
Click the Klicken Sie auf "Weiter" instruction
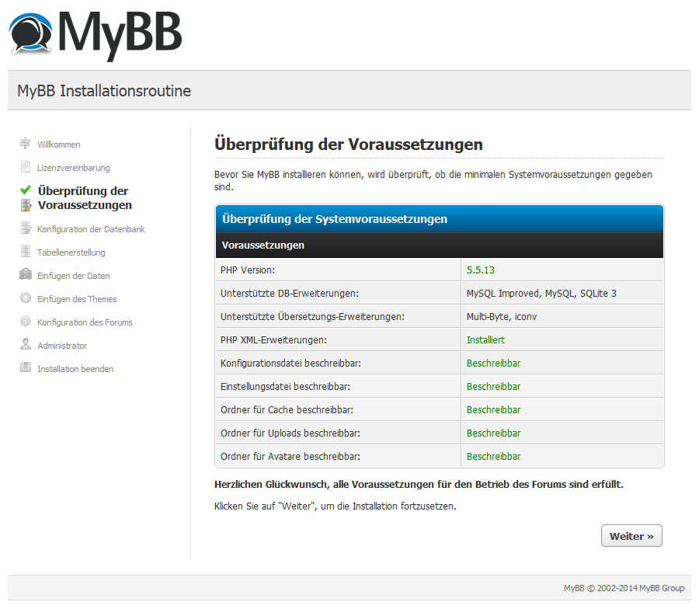(x=336, y=506)
